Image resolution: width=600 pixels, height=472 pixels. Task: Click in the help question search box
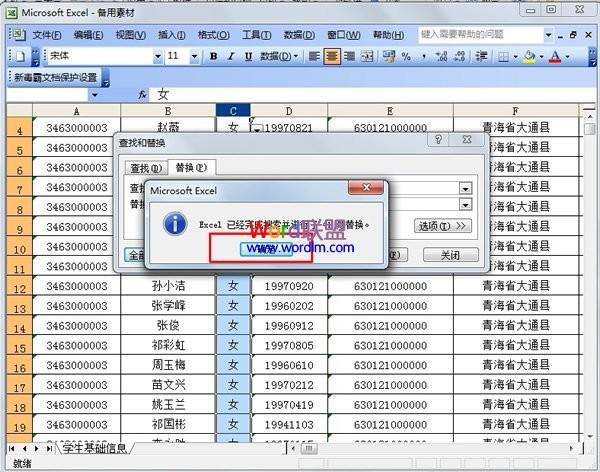481,35
